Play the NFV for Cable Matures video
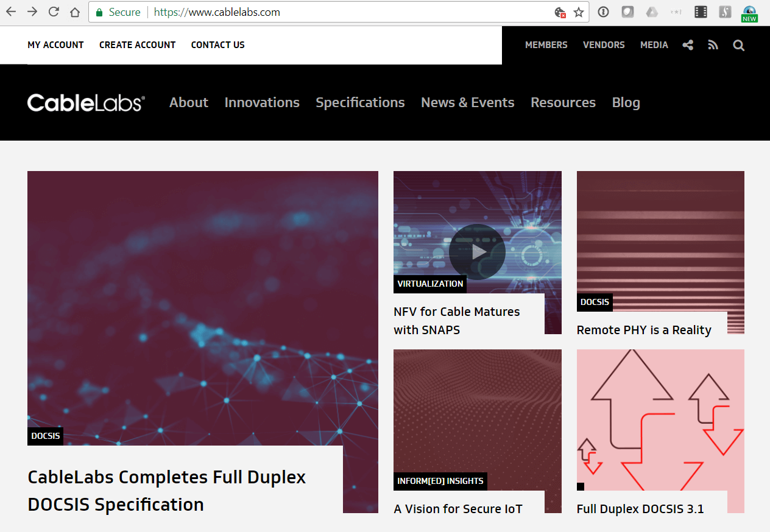This screenshot has height=532, width=770. pyautogui.click(x=477, y=251)
